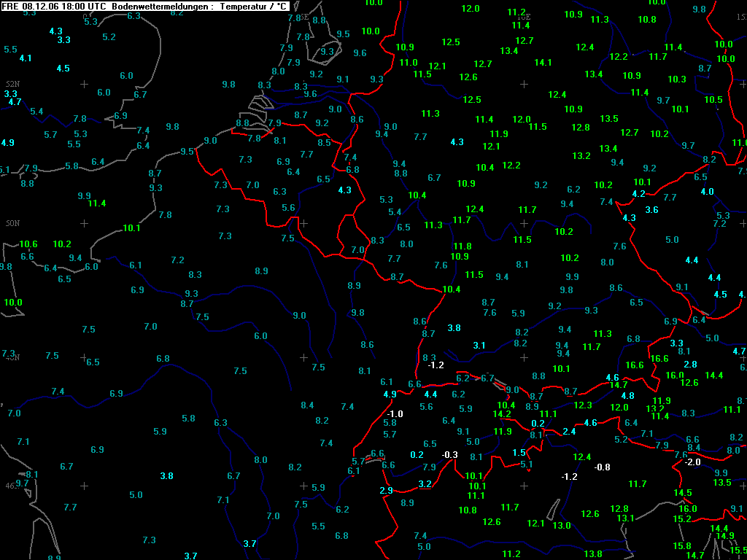
Task: Click the cyan 2.8 temperature value
Action: (690, 364)
